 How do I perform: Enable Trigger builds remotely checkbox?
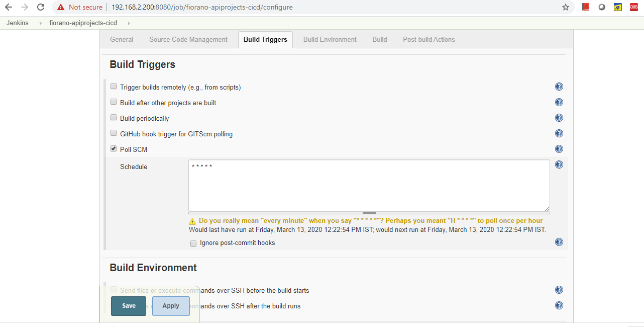114,87
